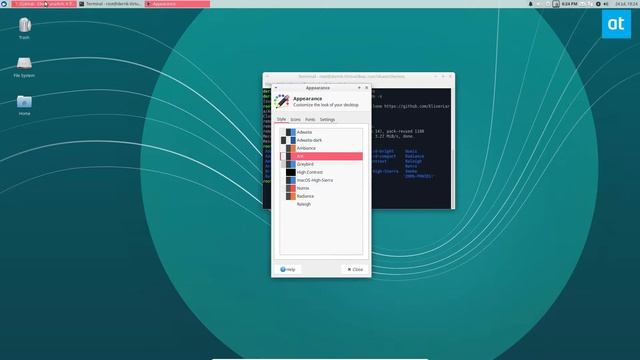Click the Help button

click(288, 269)
